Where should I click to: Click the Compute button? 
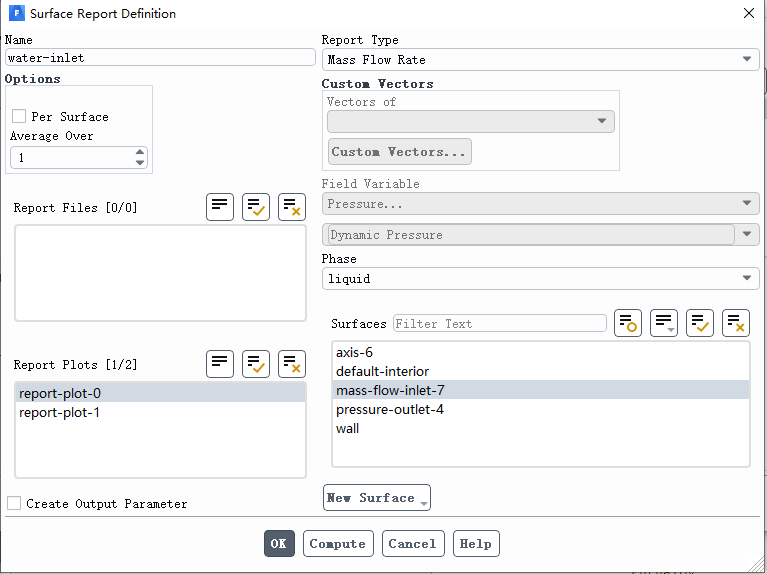(x=338, y=544)
